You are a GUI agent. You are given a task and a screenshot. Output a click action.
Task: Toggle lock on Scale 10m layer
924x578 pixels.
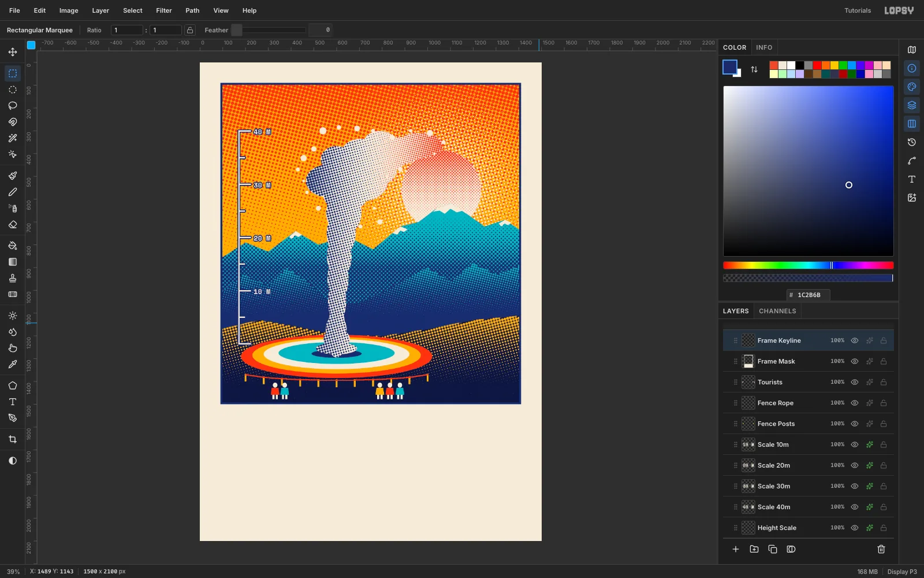point(884,444)
